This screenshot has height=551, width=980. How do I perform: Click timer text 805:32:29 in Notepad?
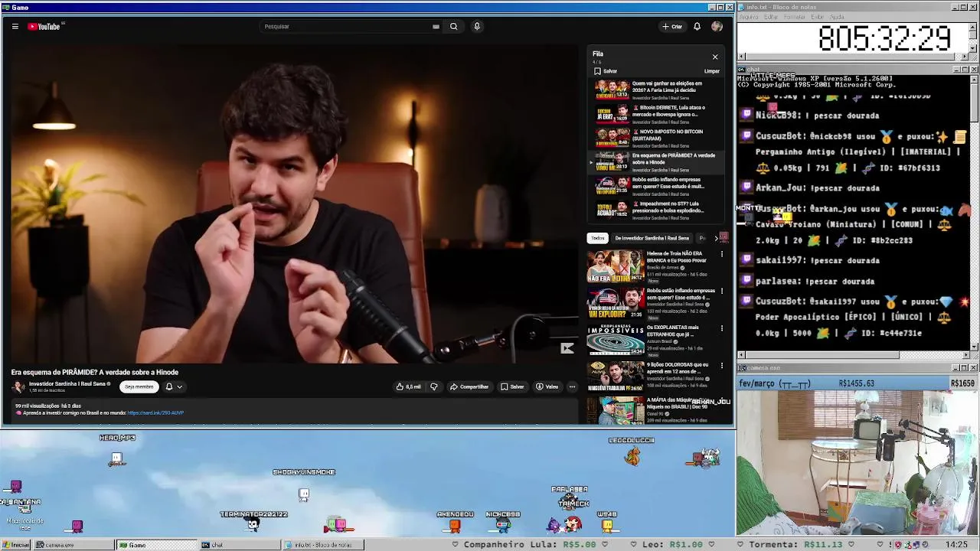pos(884,38)
